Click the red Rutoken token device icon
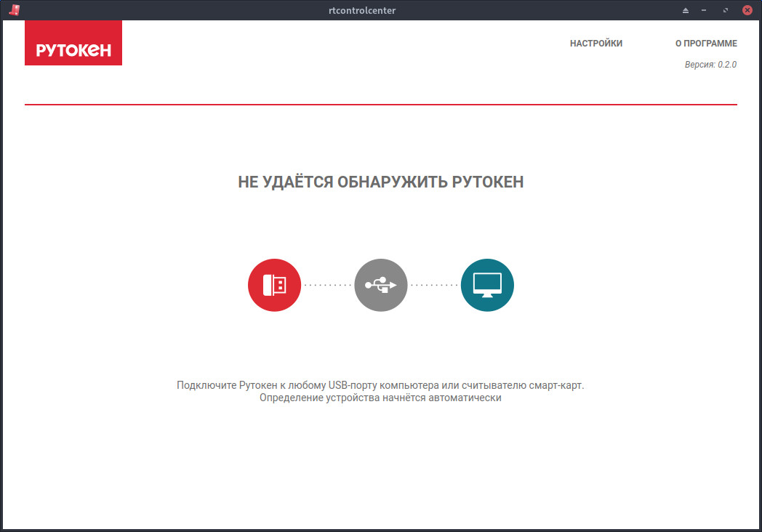 (x=275, y=285)
